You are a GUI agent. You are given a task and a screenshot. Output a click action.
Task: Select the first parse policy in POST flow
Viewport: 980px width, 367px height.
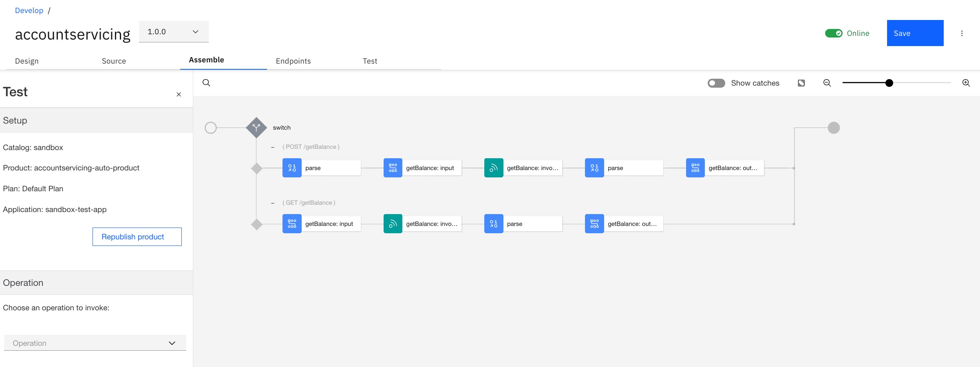click(292, 168)
